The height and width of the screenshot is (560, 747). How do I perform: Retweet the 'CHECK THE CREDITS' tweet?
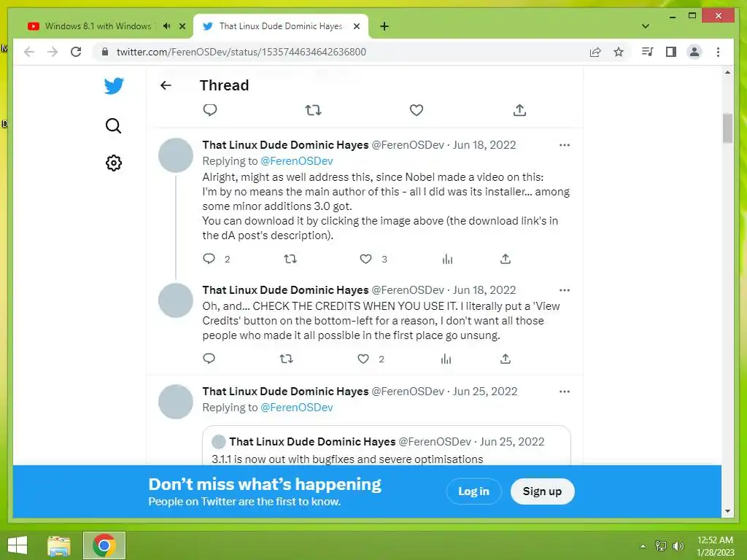286,359
